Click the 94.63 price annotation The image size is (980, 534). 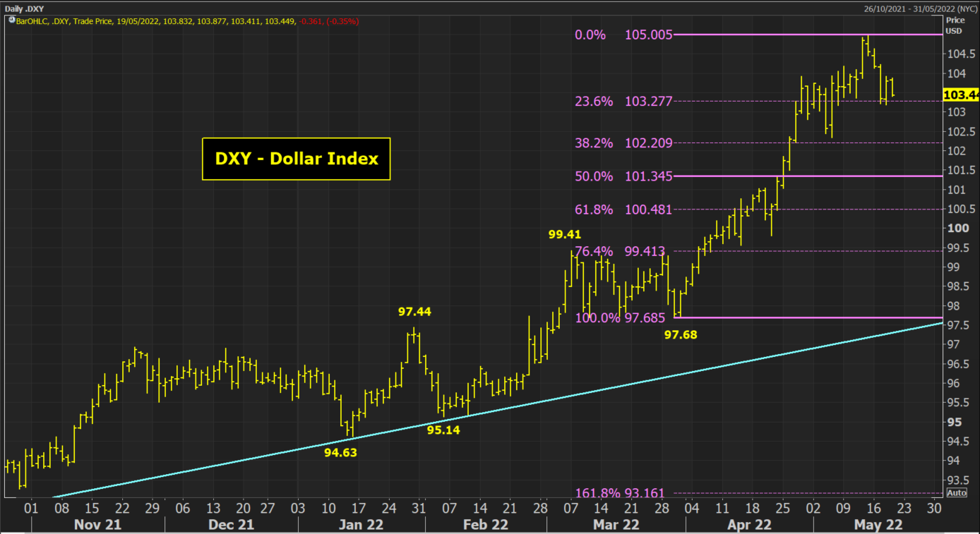point(340,452)
